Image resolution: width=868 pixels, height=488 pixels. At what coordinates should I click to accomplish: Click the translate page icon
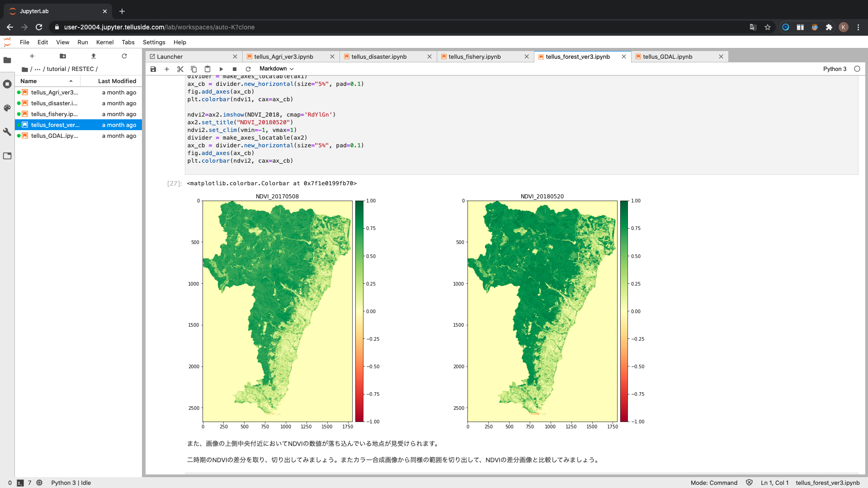(753, 27)
